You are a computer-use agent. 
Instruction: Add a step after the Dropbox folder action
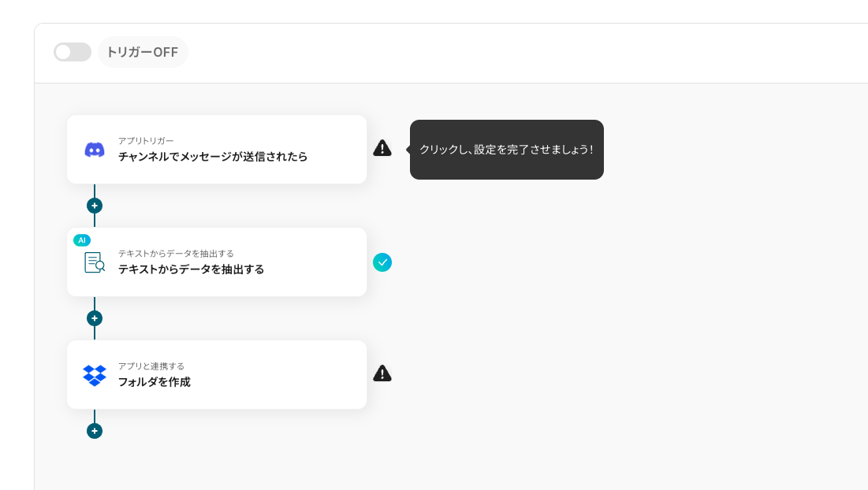pos(95,431)
